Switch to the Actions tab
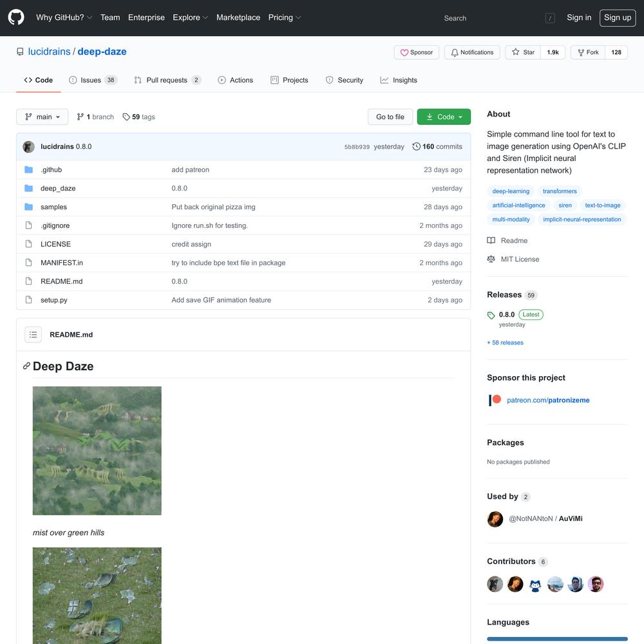 (235, 80)
